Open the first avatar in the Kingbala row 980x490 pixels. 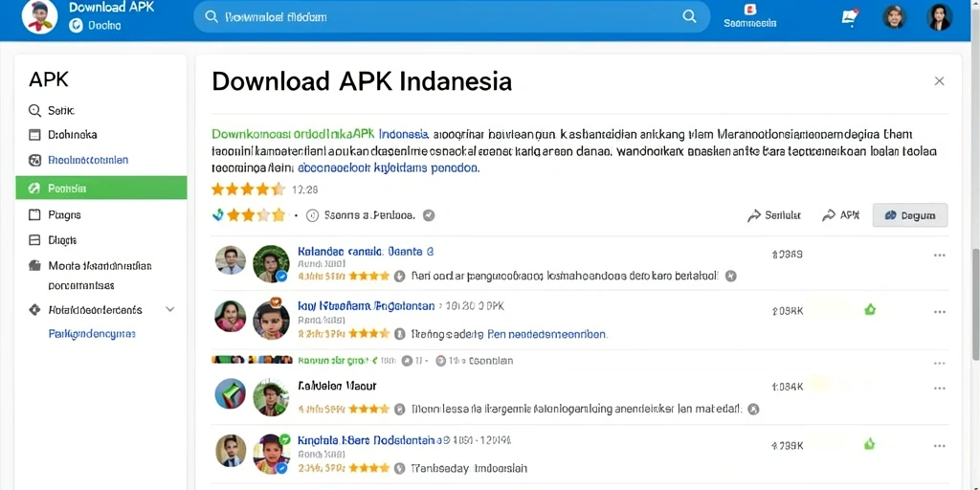pos(231,451)
